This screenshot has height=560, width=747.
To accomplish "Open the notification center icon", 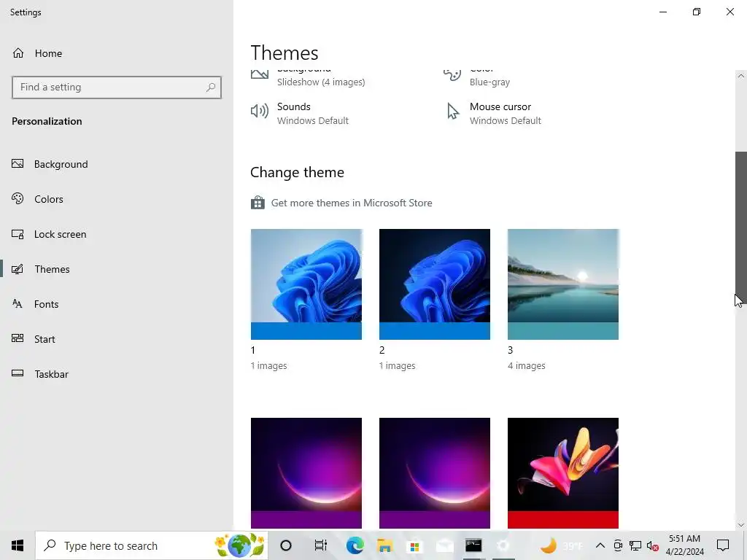I will click(723, 545).
